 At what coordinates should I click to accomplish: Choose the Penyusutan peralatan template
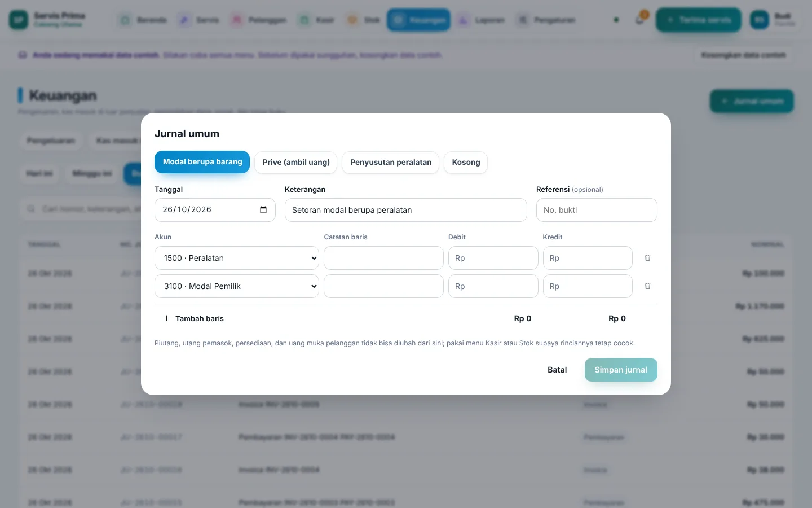coord(391,163)
